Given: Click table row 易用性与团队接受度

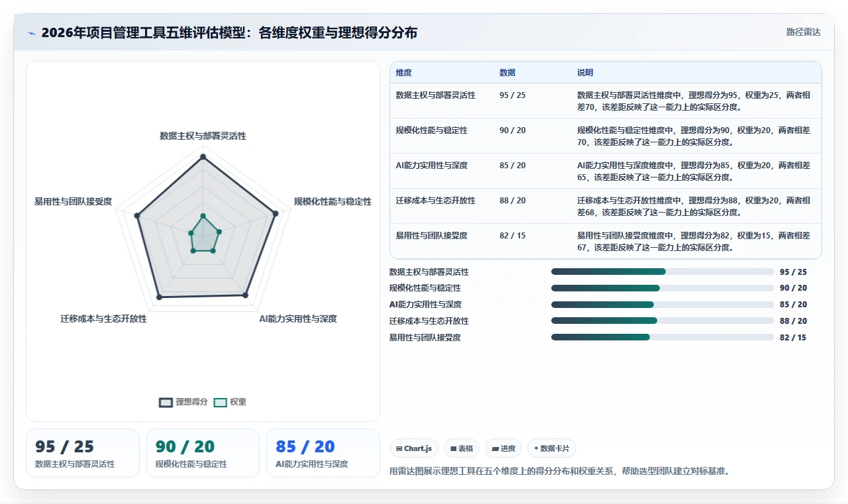Looking at the screenshot, I should pos(606,241).
